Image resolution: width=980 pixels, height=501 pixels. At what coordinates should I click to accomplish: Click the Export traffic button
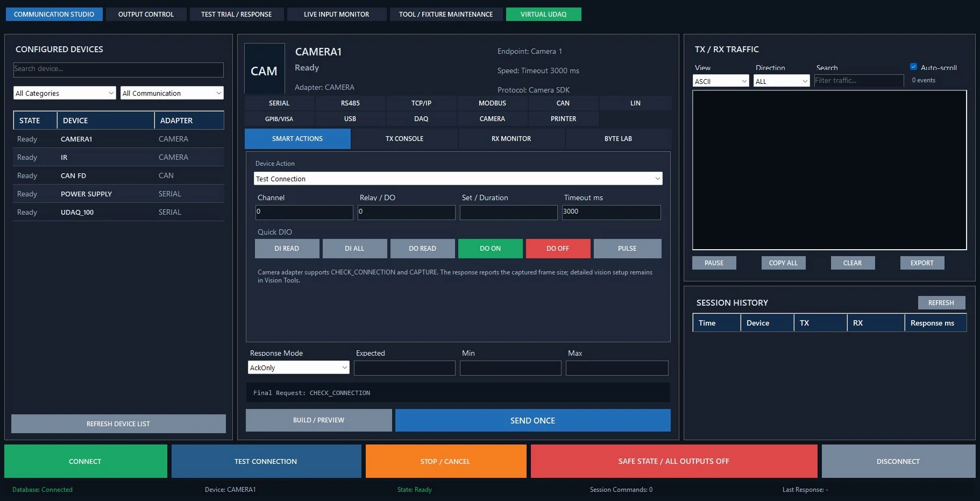click(x=922, y=263)
